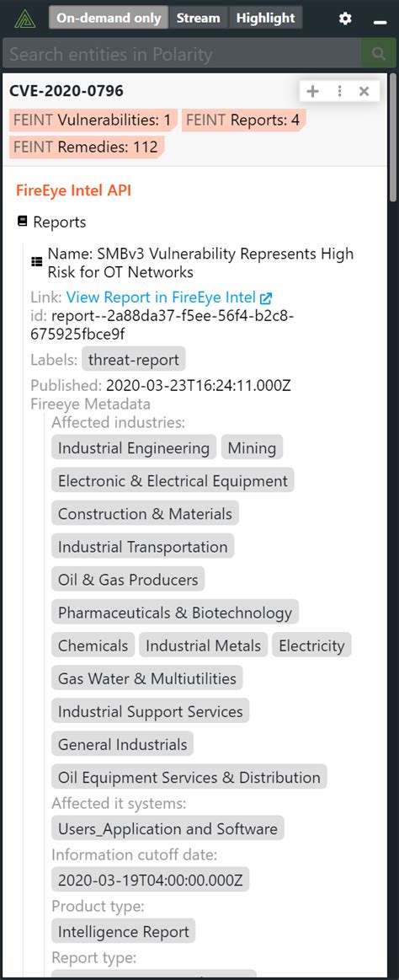
Task: Open View Report in FireEye Intel link
Action: coord(162,297)
